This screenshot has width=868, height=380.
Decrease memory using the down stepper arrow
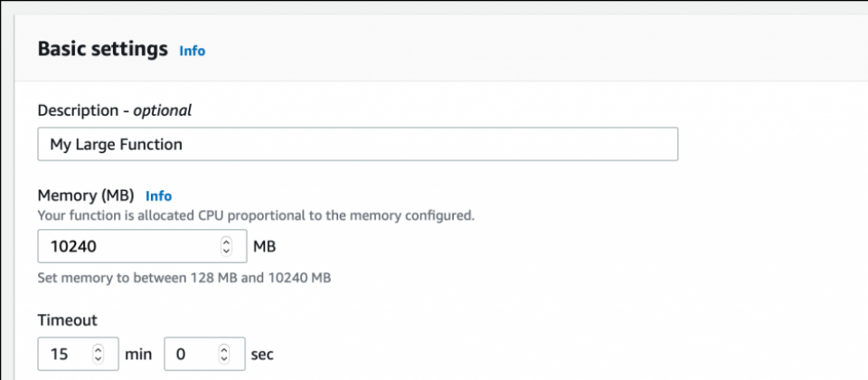tap(226, 251)
